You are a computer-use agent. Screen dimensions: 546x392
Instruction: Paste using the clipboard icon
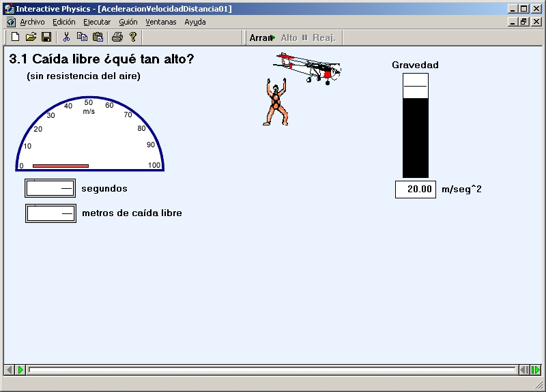(98, 37)
